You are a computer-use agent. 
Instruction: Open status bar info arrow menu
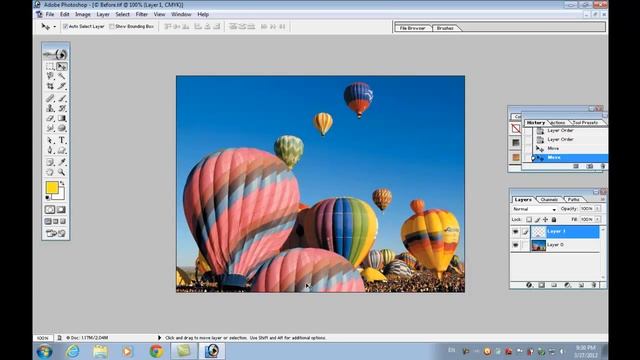(159, 338)
